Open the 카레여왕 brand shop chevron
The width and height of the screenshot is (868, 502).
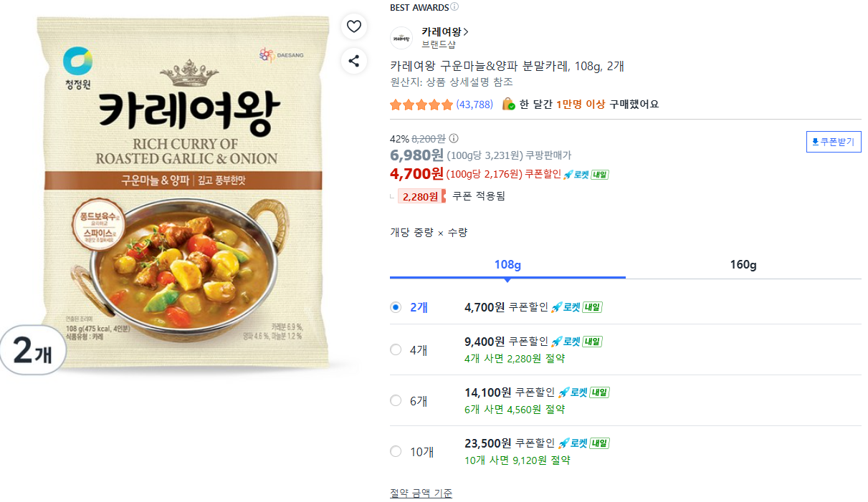[466, 32]
